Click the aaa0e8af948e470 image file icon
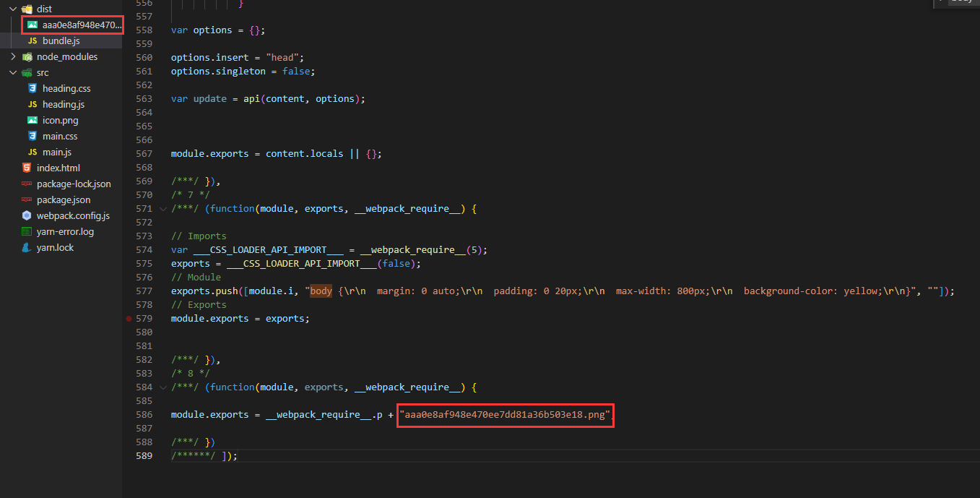The width and height of the screenshot is (980, 498). [32, 25]
